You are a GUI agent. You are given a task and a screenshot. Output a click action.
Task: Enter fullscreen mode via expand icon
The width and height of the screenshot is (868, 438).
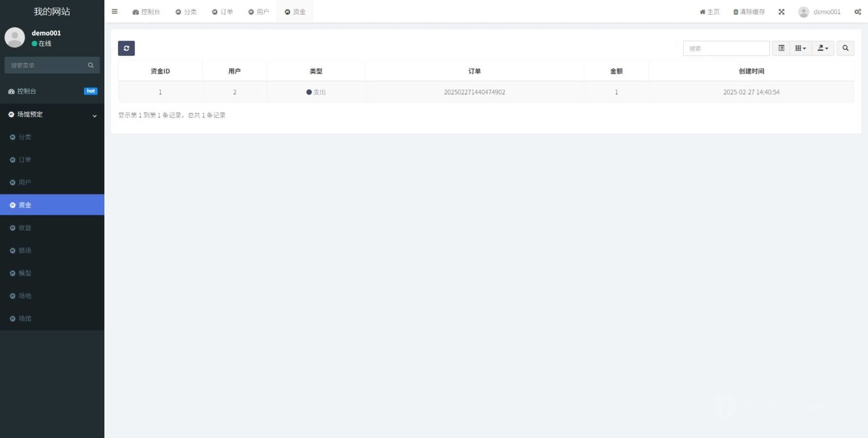pyautogui.click(x=781, y=12)
